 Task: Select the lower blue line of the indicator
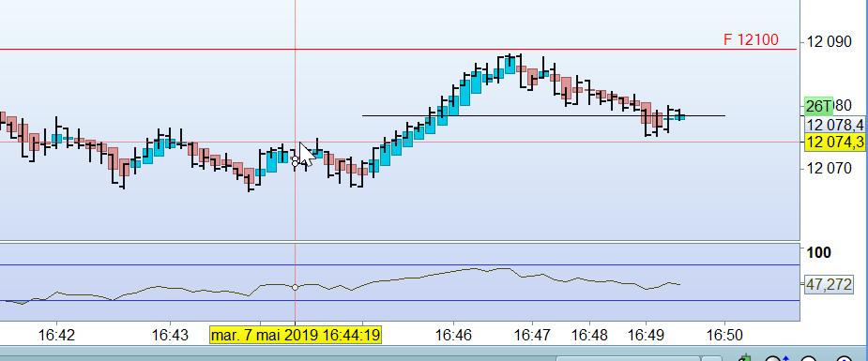pos(400,301)
